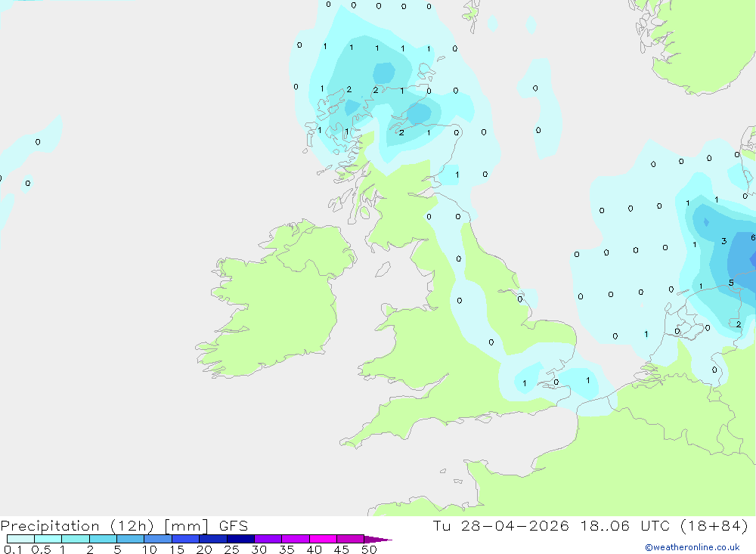This screenshot has height=554, width=756.
Task: Select the 35–40 mm purple legend swatch
Action: [x=296, y=539]
